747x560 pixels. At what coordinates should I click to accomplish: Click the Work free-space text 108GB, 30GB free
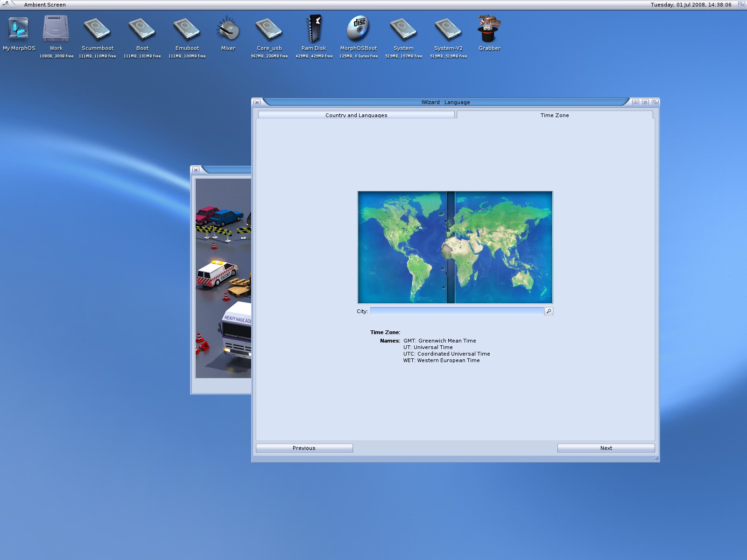click(x=56, y=56)
